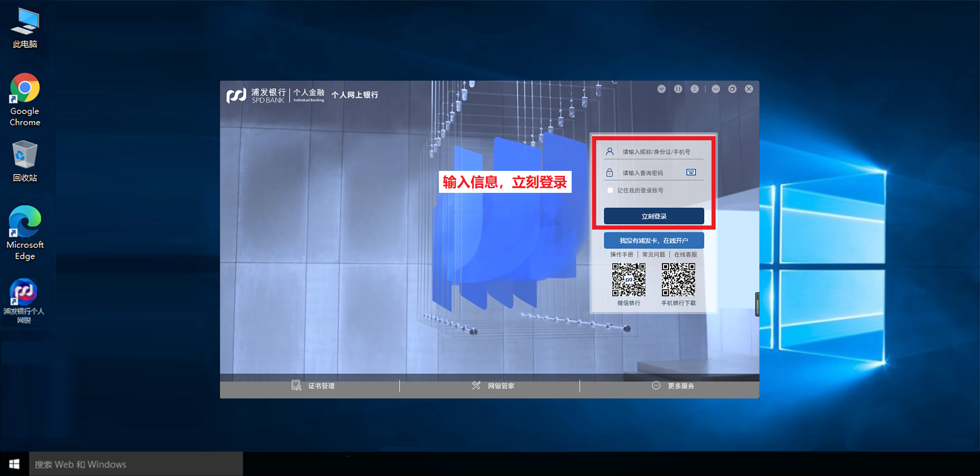Open the 操作手册 link
Image resolution: width=980 pixels, height=476 pixels.
(x=621, y=255)
